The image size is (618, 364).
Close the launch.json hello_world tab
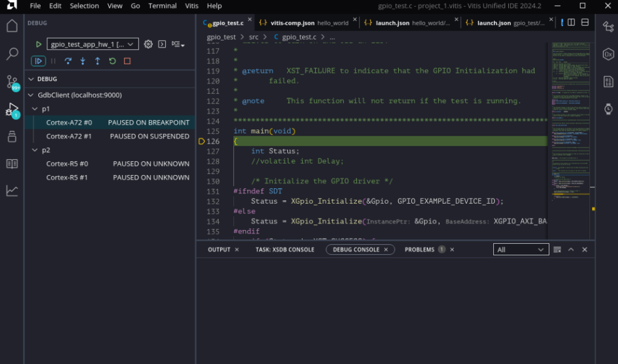coord(457,19)
